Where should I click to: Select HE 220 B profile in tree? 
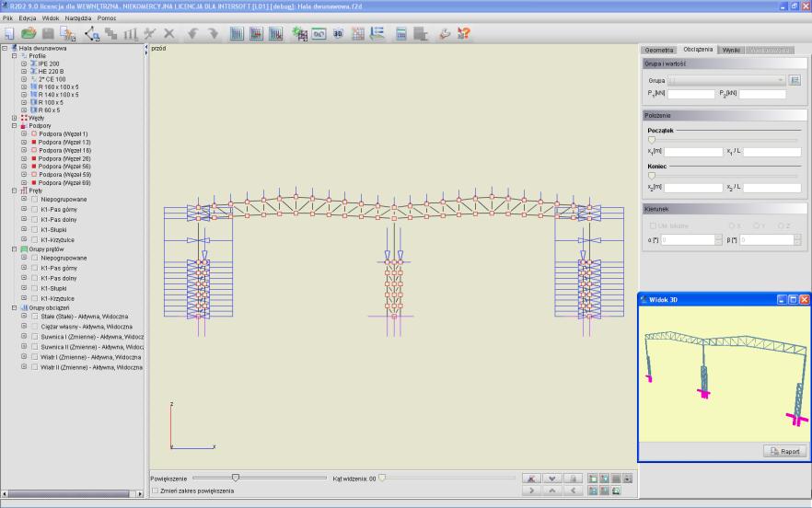tap(51, 72)
